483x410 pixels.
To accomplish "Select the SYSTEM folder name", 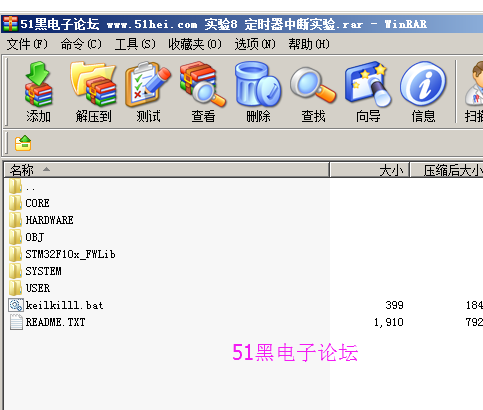I will point(43,271).
